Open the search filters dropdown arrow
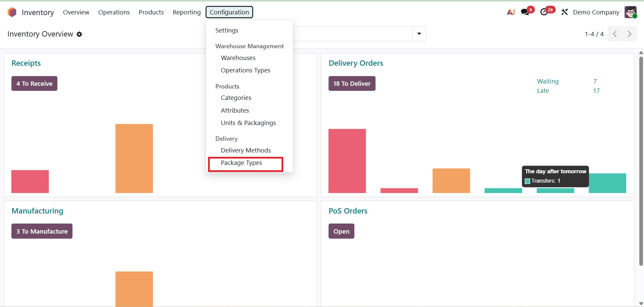Image resolution: width=644 pixels, height=307 pixels. (x=418, y=34)
